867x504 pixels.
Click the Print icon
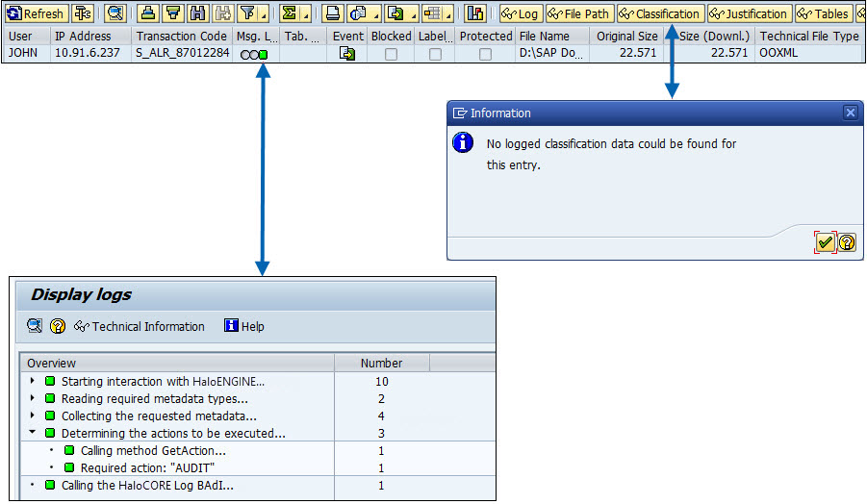tap(333, 13)
